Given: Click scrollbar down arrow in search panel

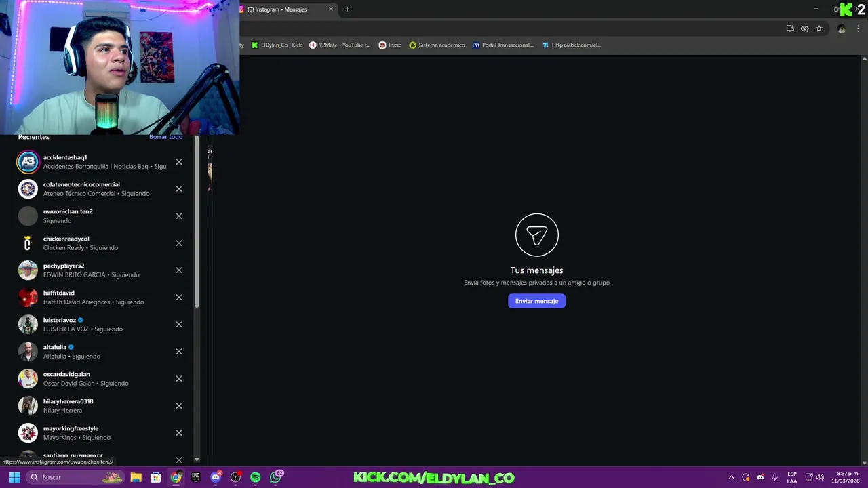Looking at the screenshot, I should pos(197,460).
